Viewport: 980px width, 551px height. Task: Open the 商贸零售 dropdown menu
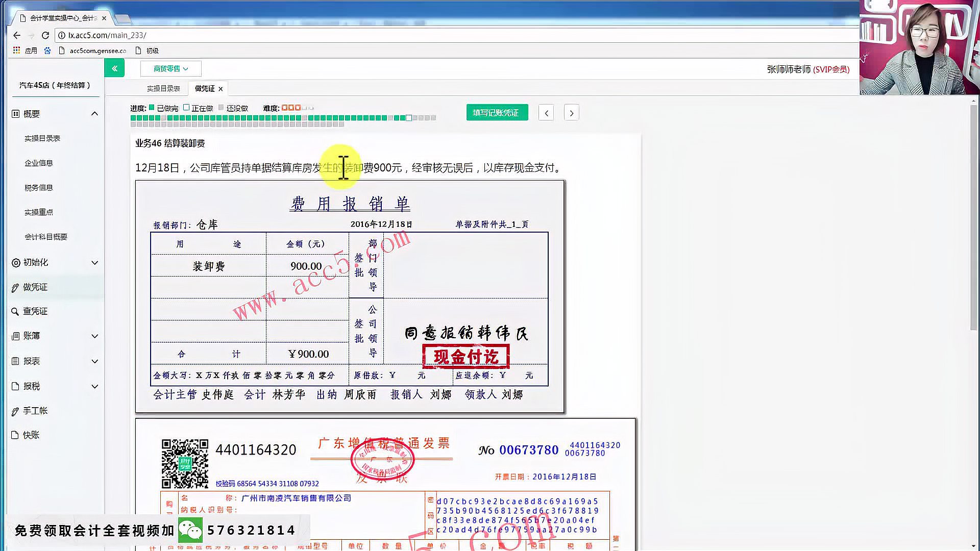(170, 68)
